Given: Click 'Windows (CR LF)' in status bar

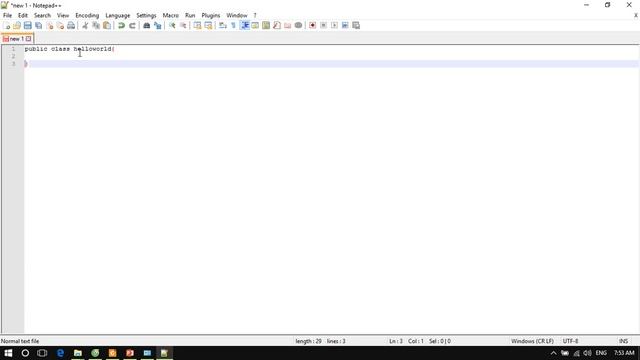Looking at the screenshot, I should (x=532, y=341).
